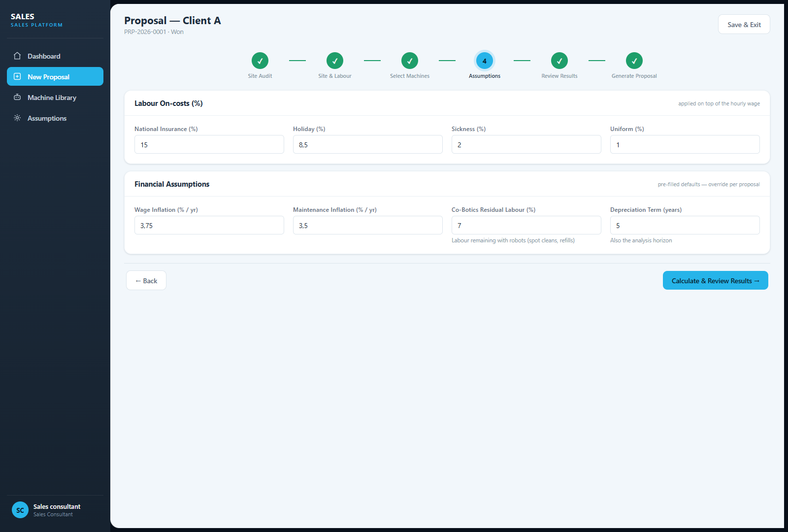Click the Assumptions gear icon in sidebar
Image resolution: width=788 pixels, height=532 pixels.
click(x=17, y=118)
